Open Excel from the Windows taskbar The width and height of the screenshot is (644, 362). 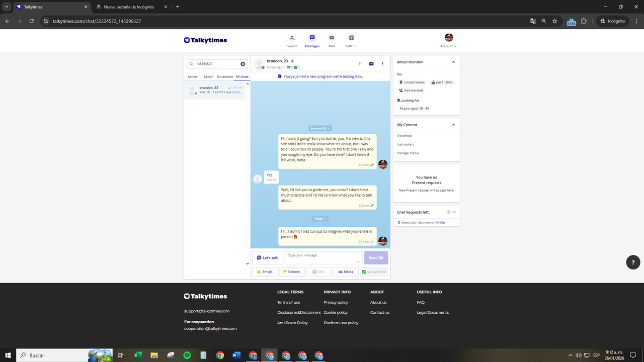tap(137, 355)
